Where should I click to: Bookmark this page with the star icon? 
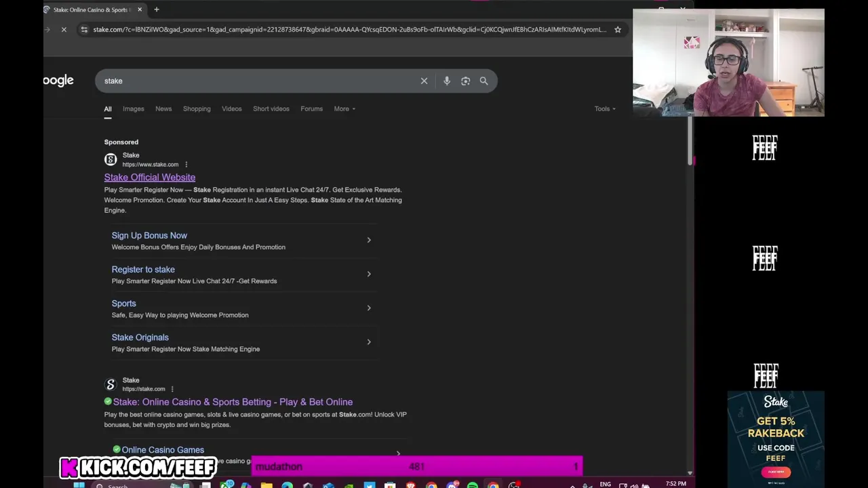tap(618, 29)
